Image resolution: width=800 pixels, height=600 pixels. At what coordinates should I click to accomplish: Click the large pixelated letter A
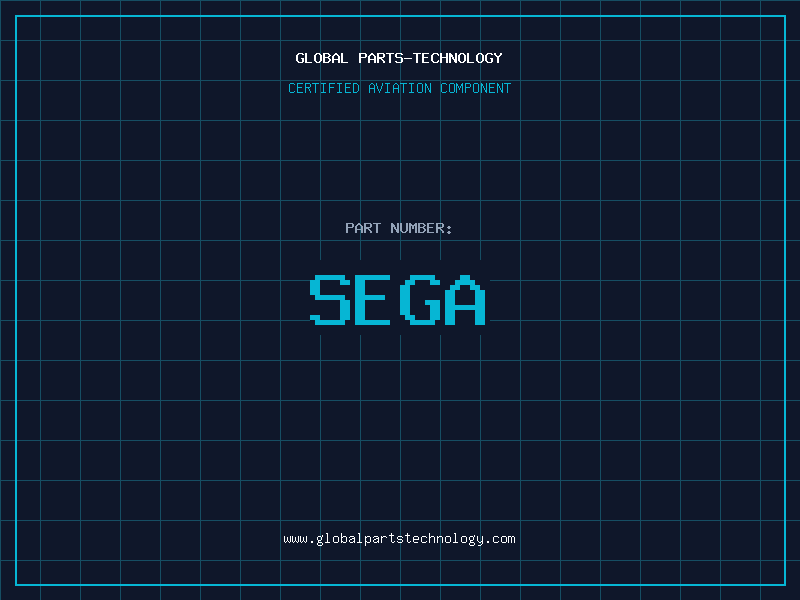(464, 300)
